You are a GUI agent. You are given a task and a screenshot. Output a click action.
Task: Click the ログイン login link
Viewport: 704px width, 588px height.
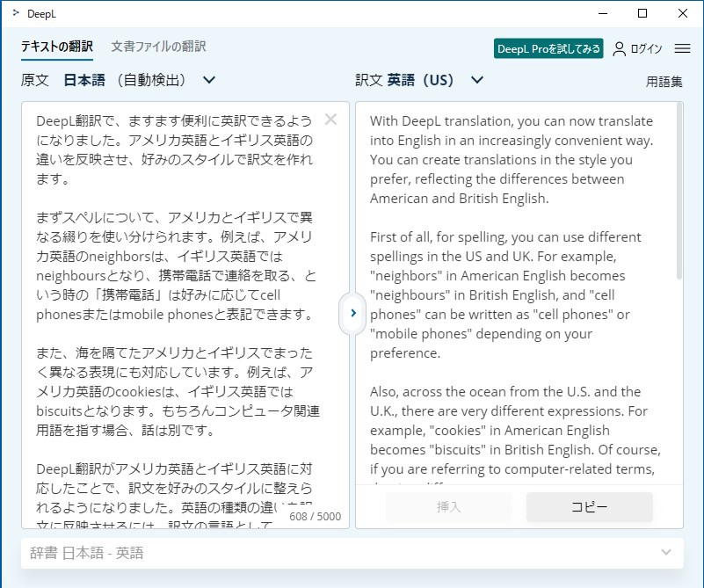[644, 49]
